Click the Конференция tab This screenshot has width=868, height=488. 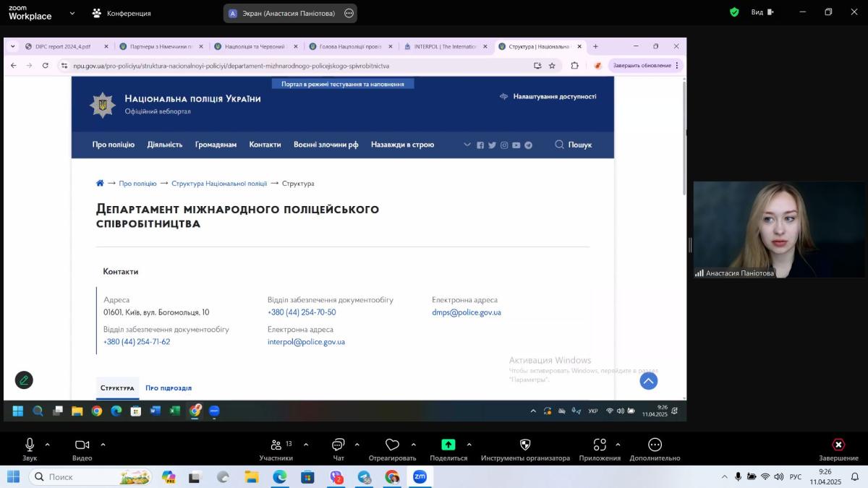tap(122, 13)
